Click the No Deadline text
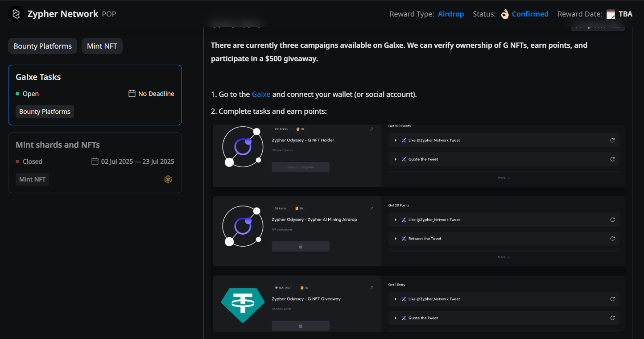 click(156, 94)
